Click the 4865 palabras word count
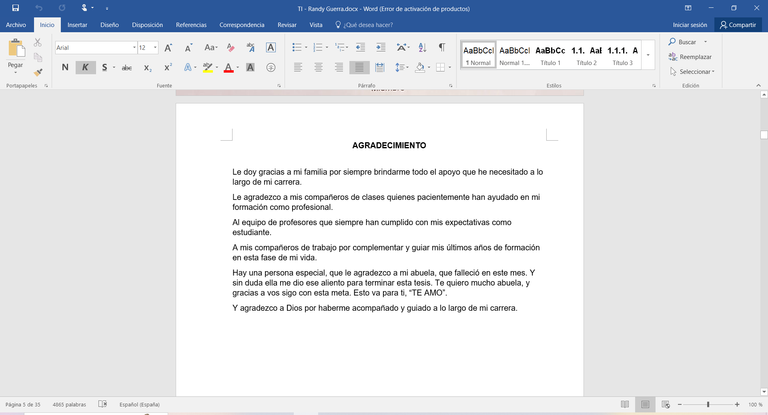This screenshot has width=768, height=415. [x=69, y=405]
